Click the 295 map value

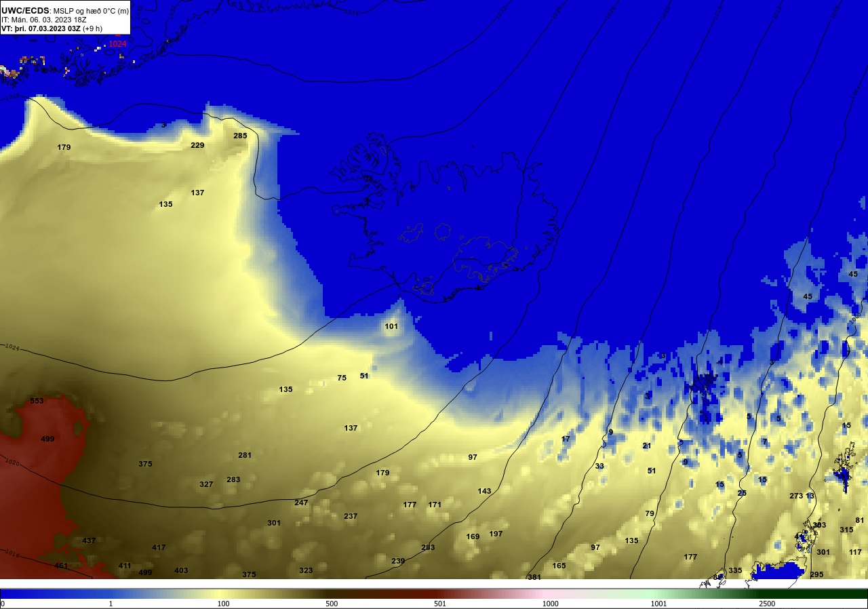[816, 574]
